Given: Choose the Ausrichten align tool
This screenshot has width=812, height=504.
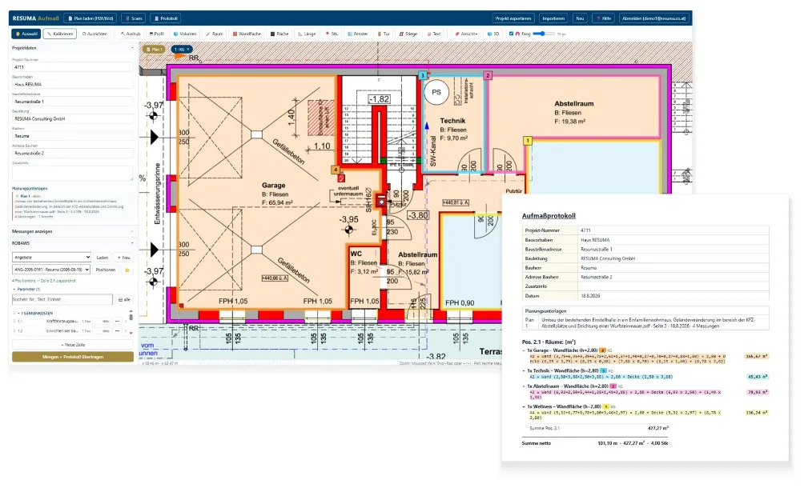Looking at the screenshot, I should tap(94, 34).
